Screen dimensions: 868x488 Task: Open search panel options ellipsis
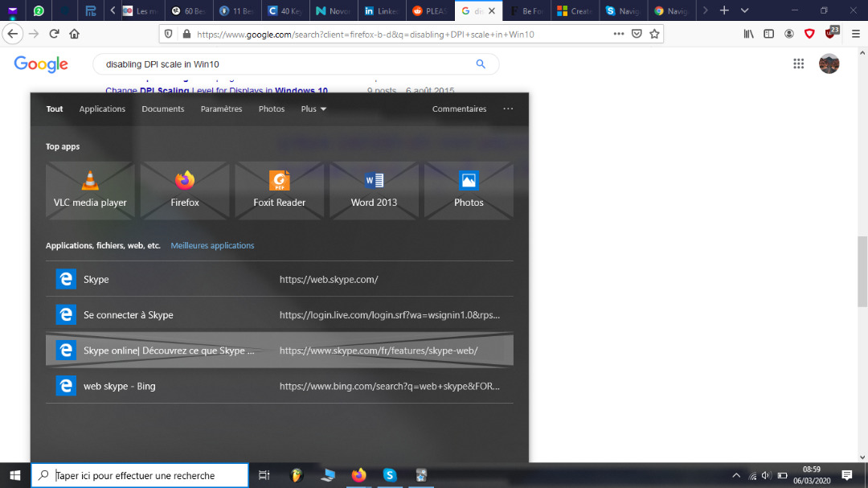pos(508,109)
